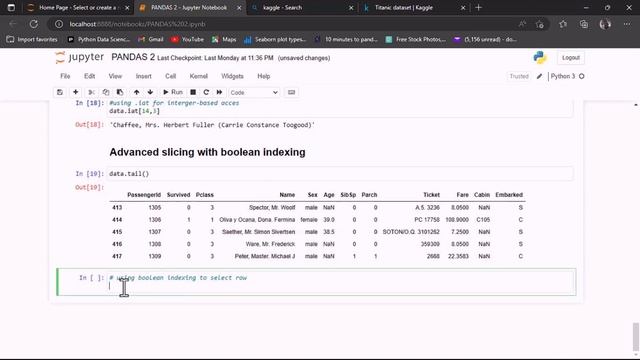Insert a cell below with the plus icon
Image resolution: width=640 pixels, height=360 pixels.
tap(76, 92)
